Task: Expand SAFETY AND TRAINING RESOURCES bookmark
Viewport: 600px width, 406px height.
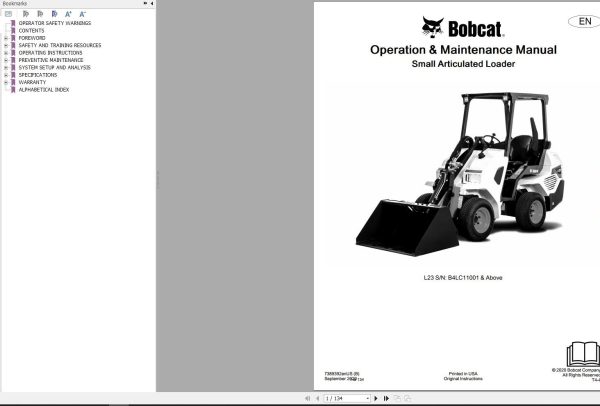Action: click(6, 46)
